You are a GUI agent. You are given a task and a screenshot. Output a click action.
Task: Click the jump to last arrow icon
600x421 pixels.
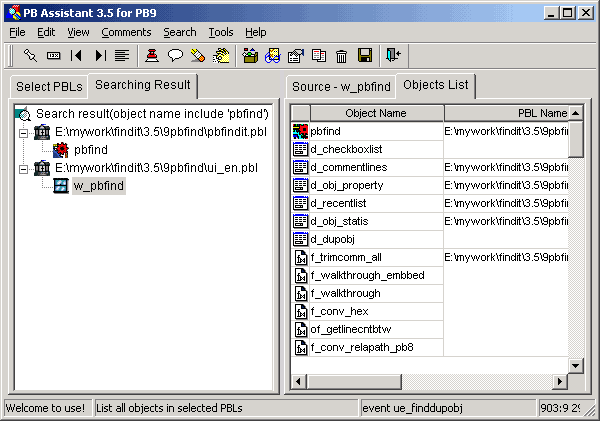(100, 56)
